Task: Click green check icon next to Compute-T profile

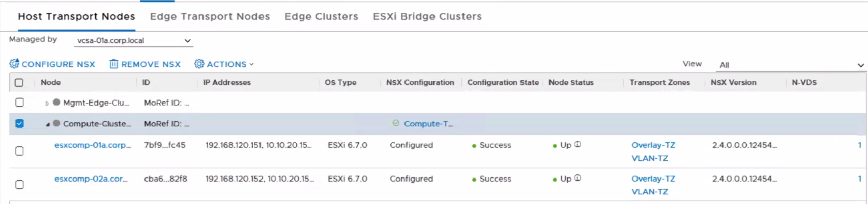Action: pos(396,123)
